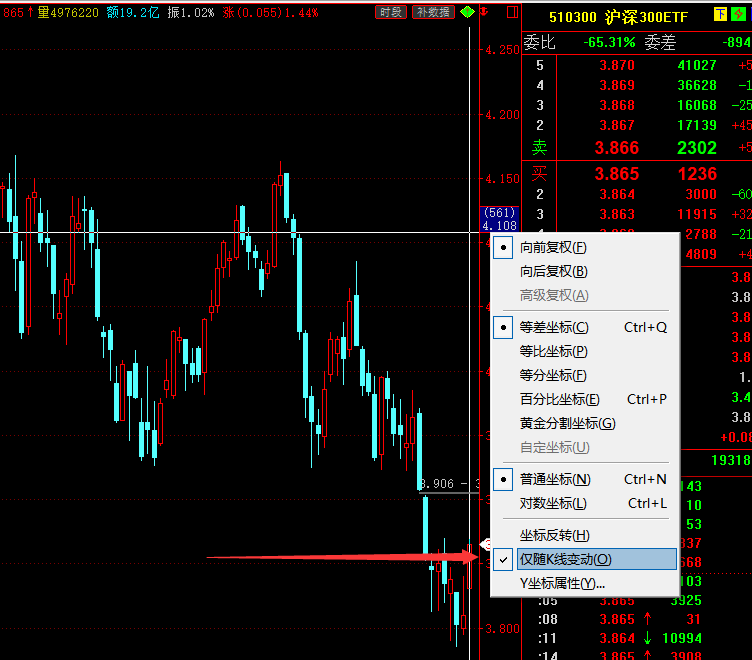Click the 委差 label
Image resolution: width=752 pixels, height=660 pixels.
point(660,43)
